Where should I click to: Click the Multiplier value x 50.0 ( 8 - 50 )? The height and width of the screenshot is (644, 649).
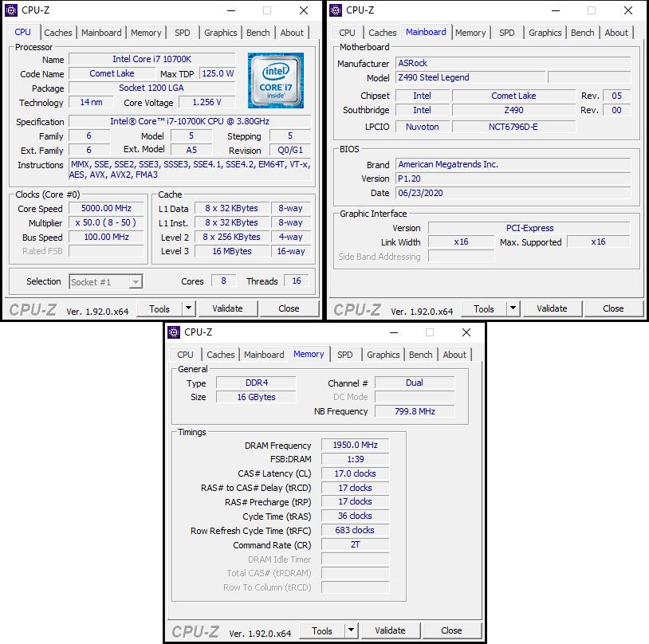coord(106,222)
